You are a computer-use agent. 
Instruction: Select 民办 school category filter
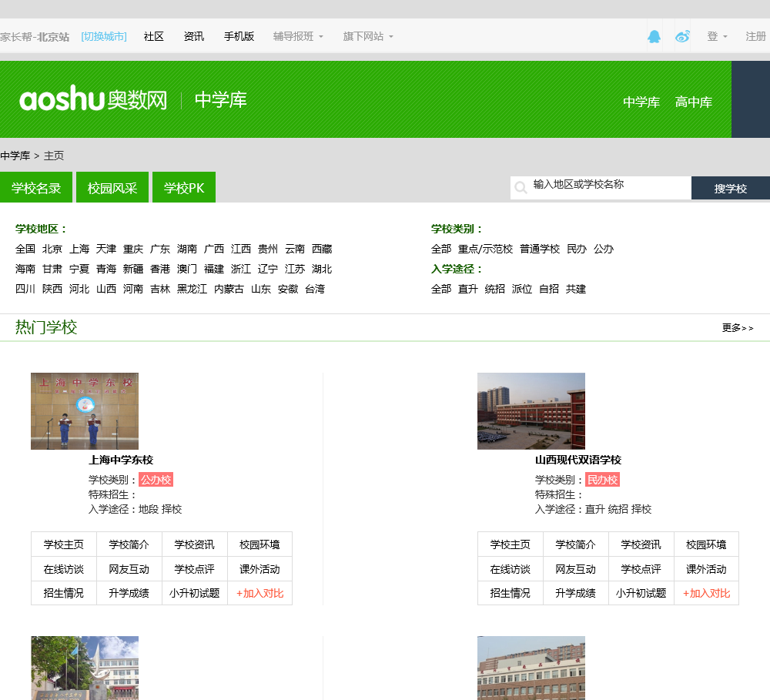[x=577, y=249]
